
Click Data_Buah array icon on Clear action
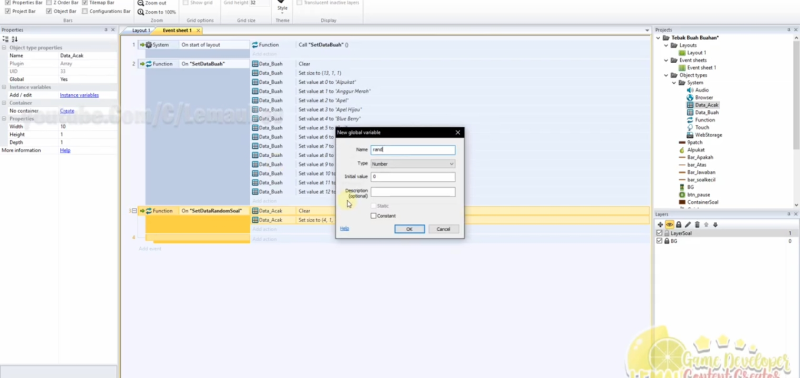pos(255,64)
